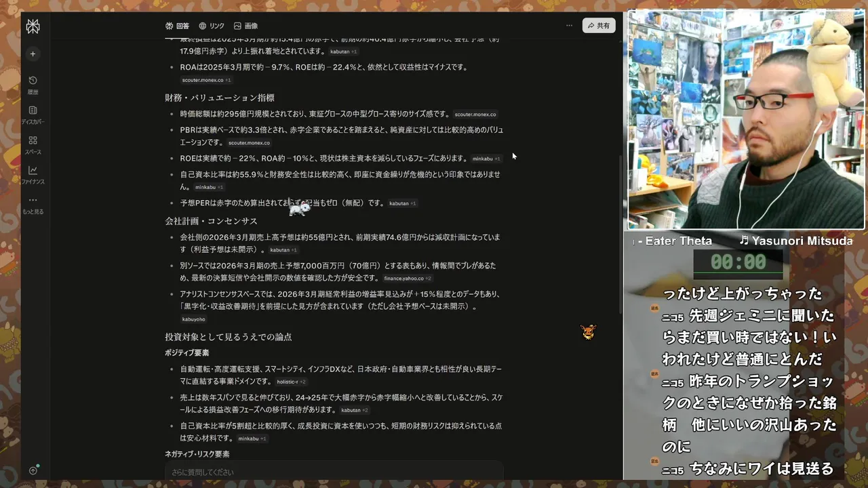
Task: Focus the さらに質問してください input field
Action: tap(334, 472)
